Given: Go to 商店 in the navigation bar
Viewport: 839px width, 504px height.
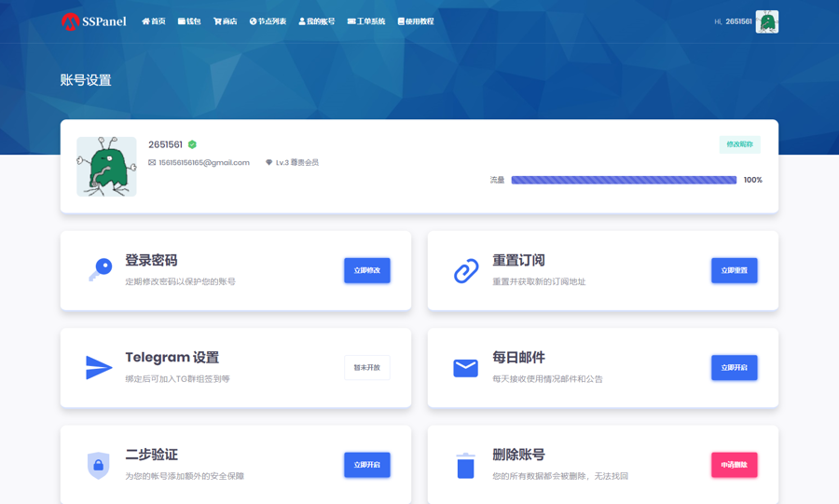Looking at the screenshot, I should point(226,21).
